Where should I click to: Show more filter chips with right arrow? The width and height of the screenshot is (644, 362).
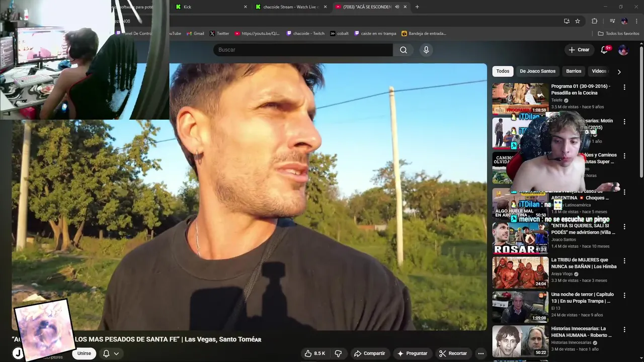[x=619, y=71]
